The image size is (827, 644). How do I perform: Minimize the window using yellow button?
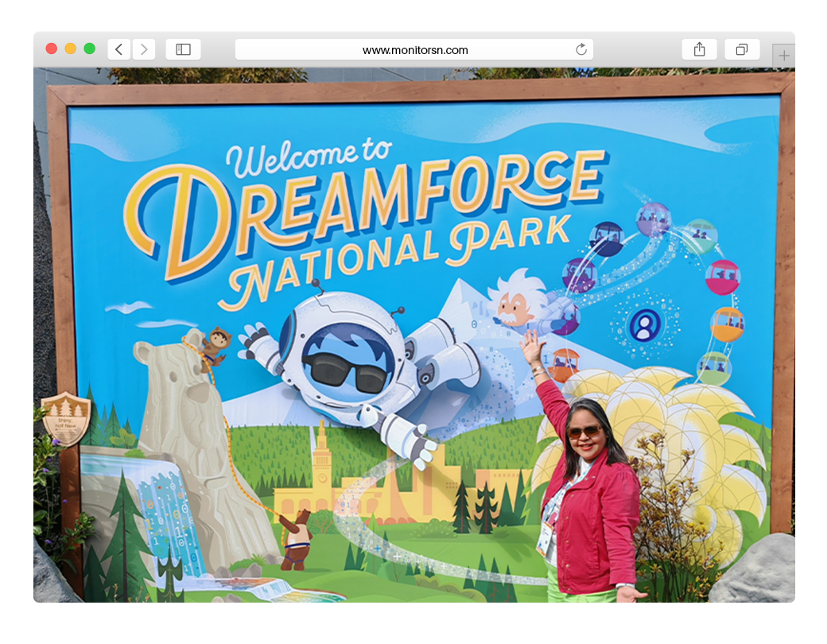click(x=71, y=48)
